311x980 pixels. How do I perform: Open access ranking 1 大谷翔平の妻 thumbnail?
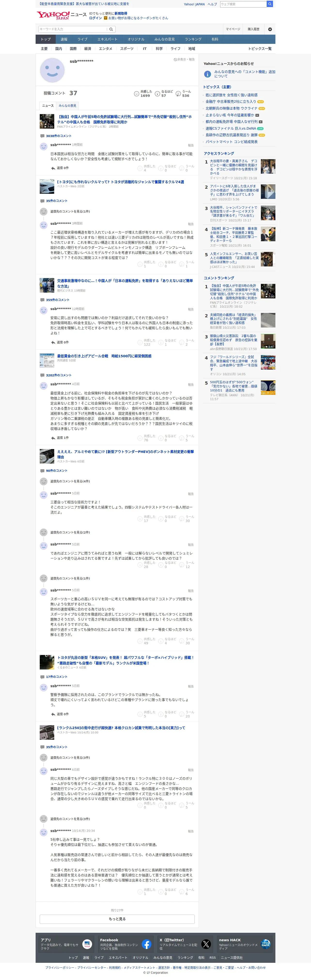pyautogui.click(x=268, y=167)
